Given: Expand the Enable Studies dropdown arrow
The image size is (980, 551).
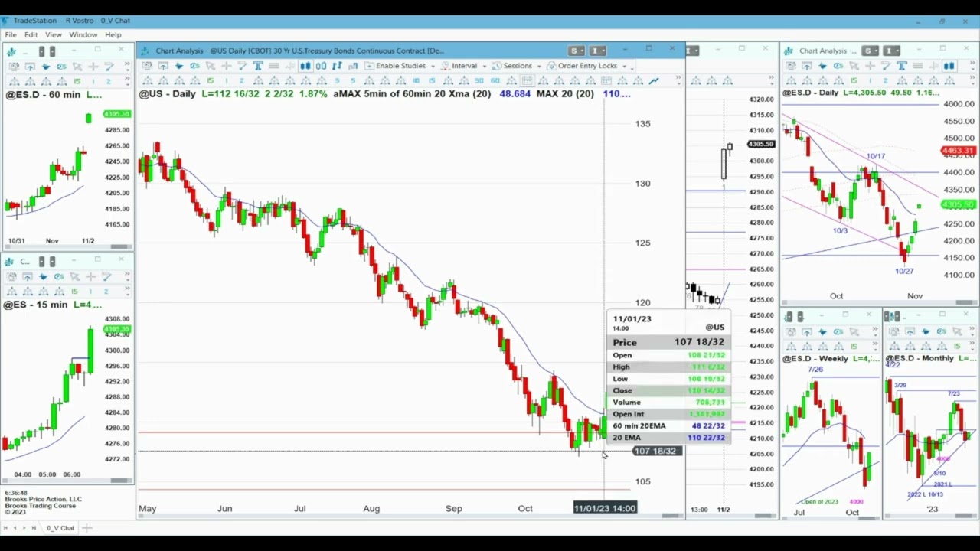Looking at the screenshot, I should [x=433, y=67].
